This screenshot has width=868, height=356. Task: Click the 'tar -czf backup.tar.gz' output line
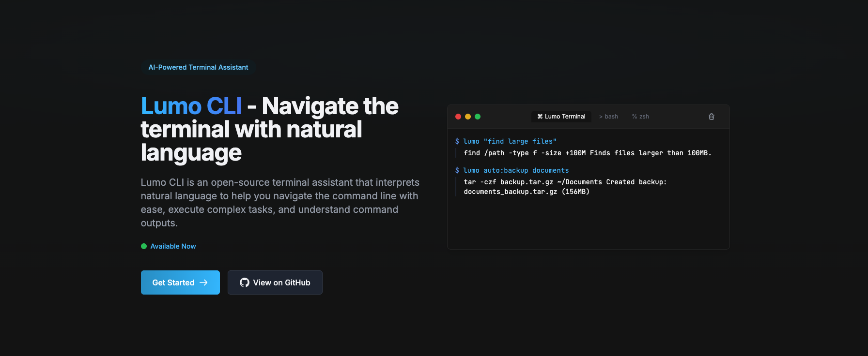click(x=565, y=182)
